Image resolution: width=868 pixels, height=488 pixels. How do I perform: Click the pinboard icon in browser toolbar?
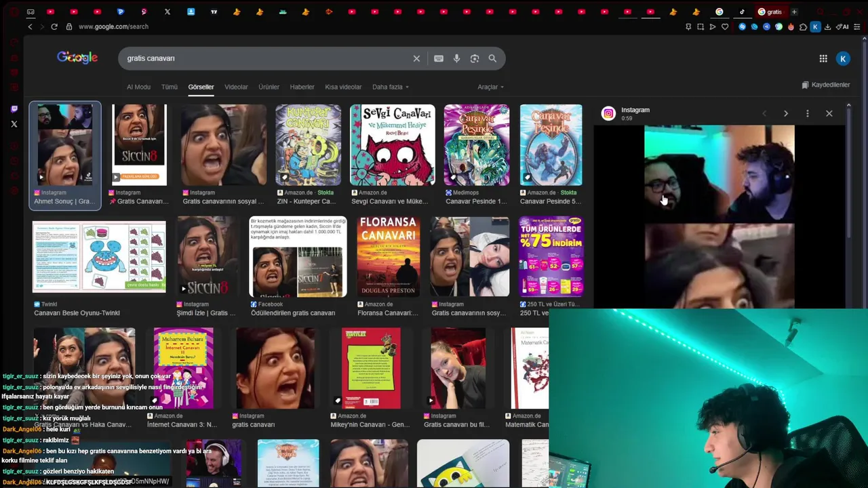coord(688,26)
